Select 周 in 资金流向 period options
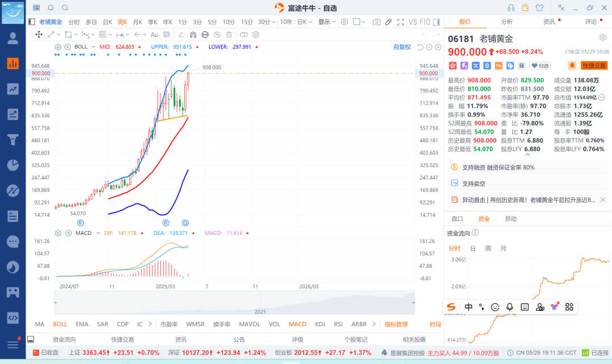This screenshot has height=364, width=612. pyautogui.click(x=488, y=249)
